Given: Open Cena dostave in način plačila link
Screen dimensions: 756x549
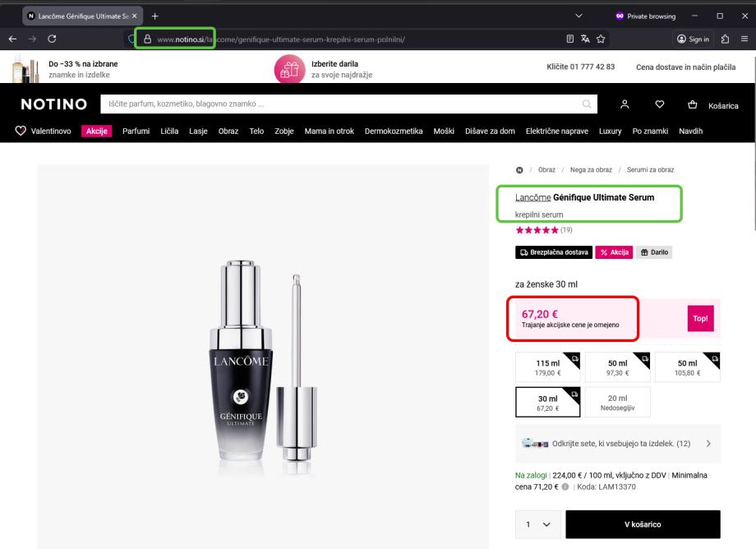Looking at the screenshot, I should click(x=685, y=67).
